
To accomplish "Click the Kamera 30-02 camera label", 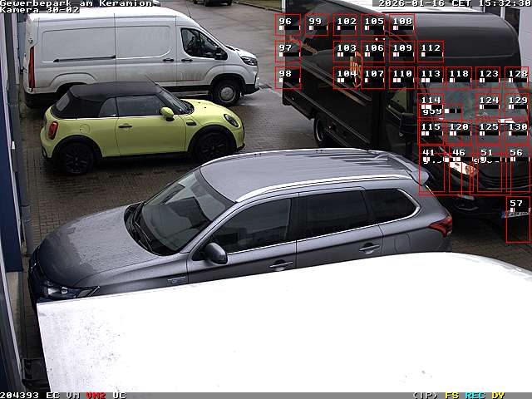I will pos(40,10).
